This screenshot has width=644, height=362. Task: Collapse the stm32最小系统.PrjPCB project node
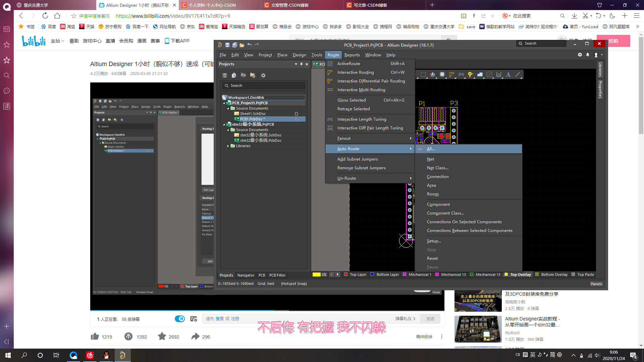tap(224, 125)
